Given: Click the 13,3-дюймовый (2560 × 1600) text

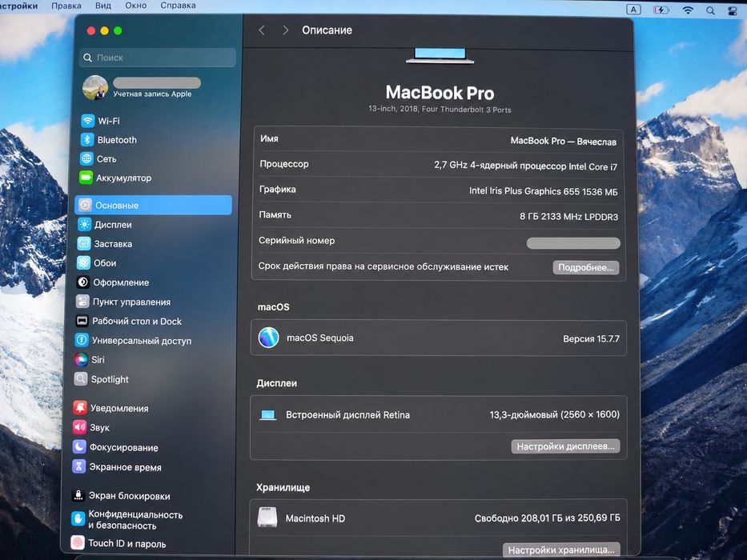Looking at the screenshot, I should [555, 414].
